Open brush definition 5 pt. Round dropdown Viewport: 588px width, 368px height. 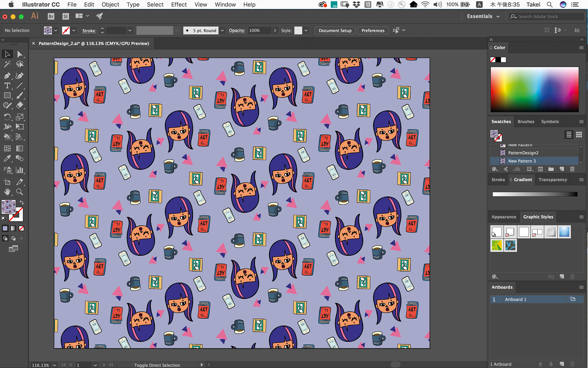pyautogui.click(x=223, y=30)
